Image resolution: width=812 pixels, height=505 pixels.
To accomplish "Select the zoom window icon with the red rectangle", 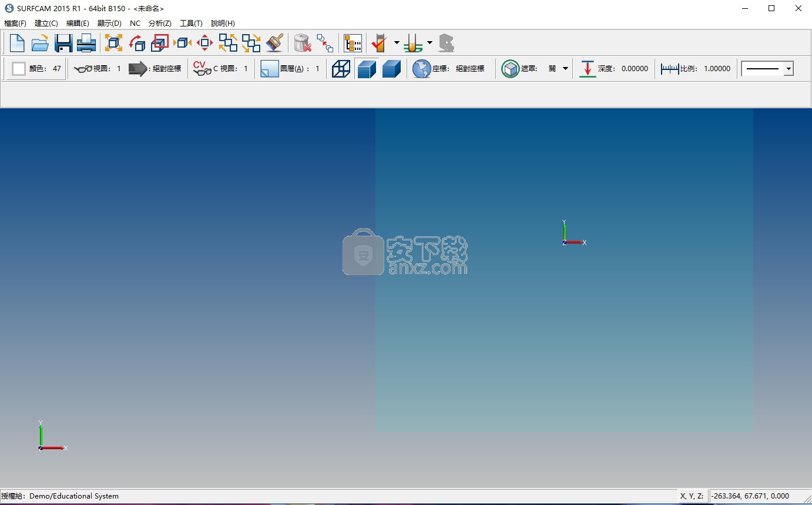I will (160, 43).
